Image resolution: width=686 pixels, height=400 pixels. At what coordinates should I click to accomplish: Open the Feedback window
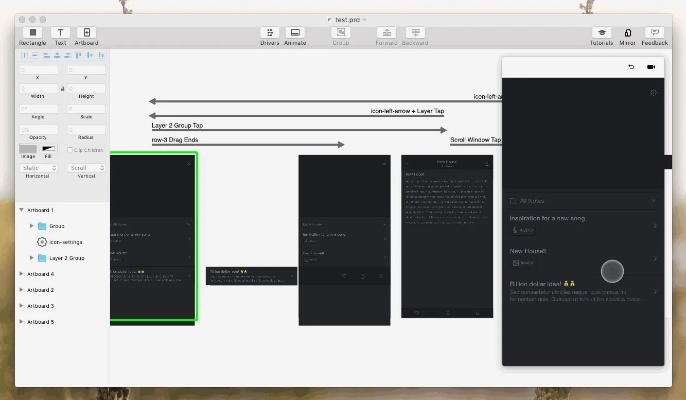click(x=655, y=33)
